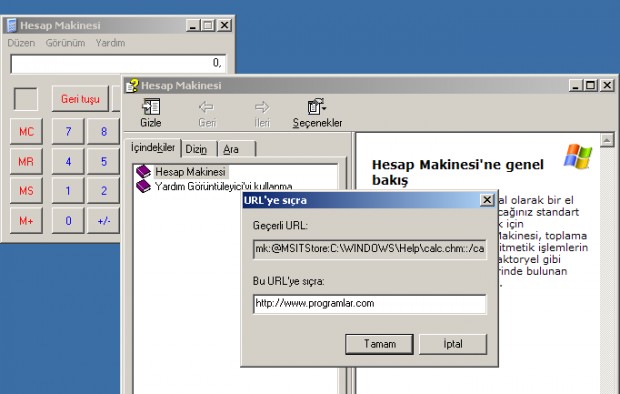620x394 pixels.
Task: Click the MR memory recall button
Action: [26, 161]
